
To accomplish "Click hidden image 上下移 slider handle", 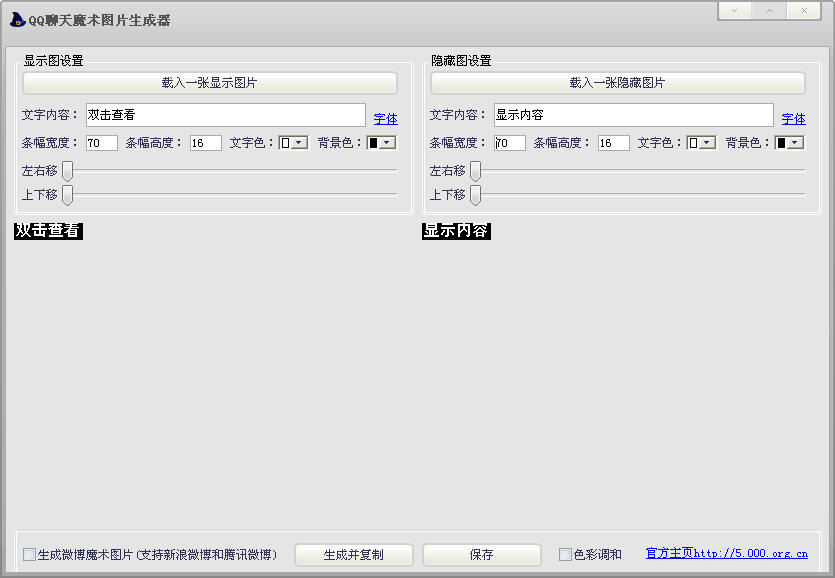I will point(476,195).
